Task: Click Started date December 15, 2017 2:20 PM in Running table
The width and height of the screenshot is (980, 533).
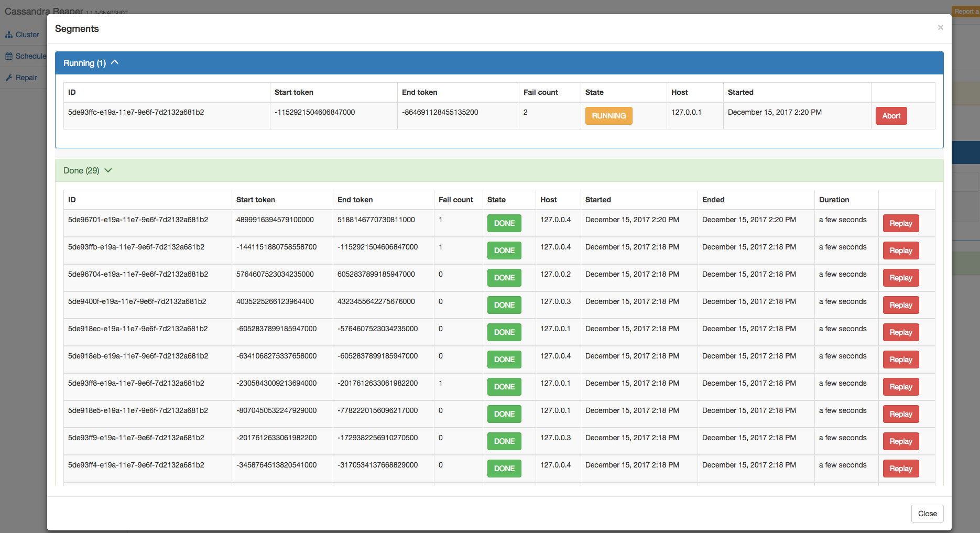Action: tap(775, 112)
